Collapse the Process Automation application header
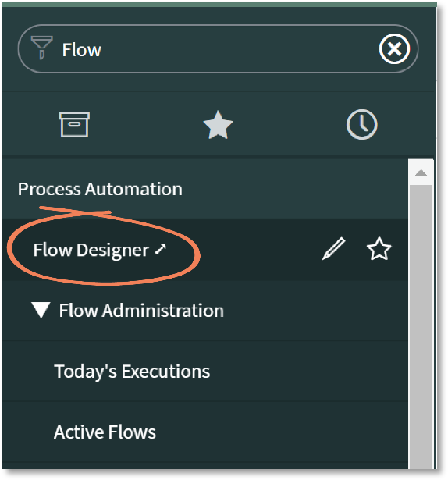448x480 pixels. pyautogui.click(x=100, y=189)
